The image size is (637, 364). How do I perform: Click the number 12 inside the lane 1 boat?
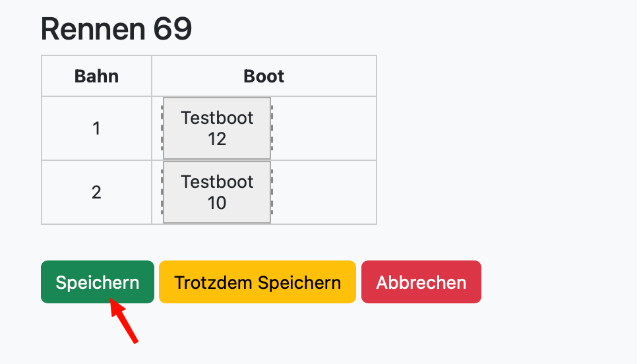pos(217,139)
